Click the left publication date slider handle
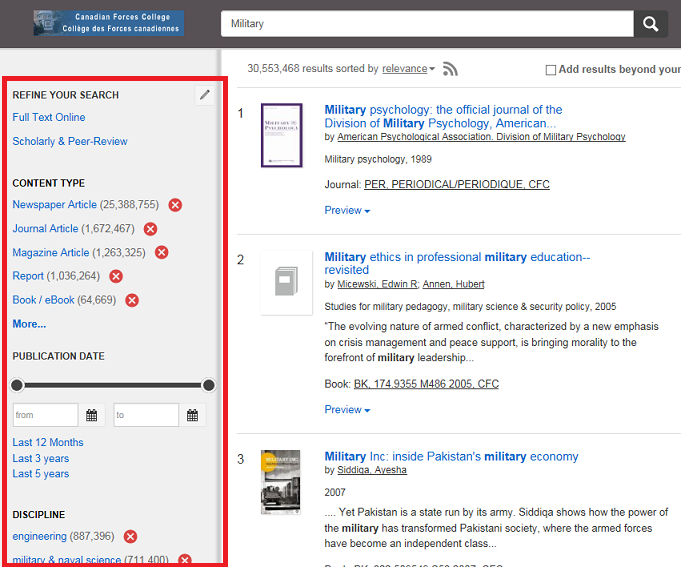 17,385
